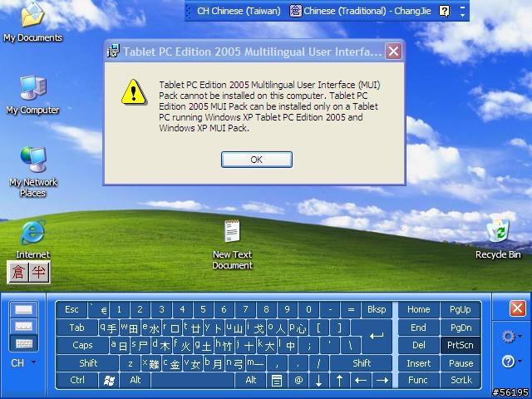Tap the Bksp key

tap(377, 309)
